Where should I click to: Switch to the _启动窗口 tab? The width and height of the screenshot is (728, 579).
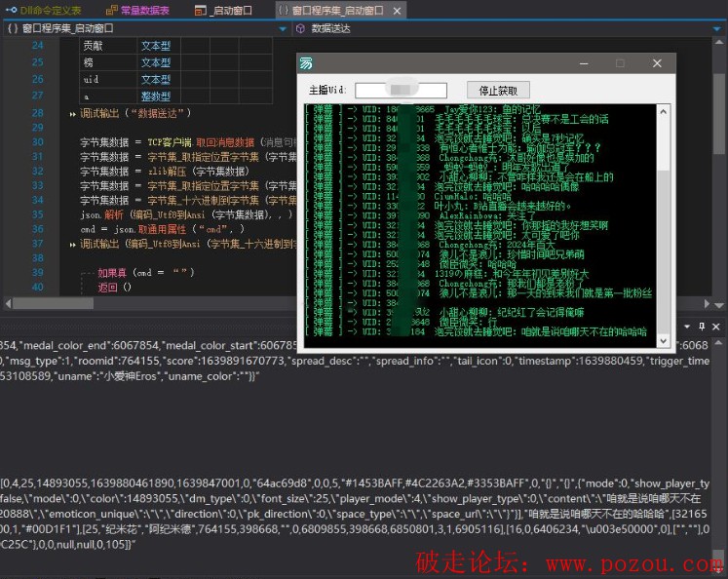pos(223,10)
